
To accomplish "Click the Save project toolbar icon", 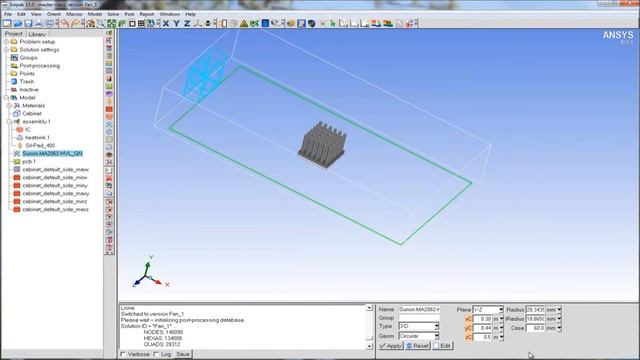I will tap(28, 24).
